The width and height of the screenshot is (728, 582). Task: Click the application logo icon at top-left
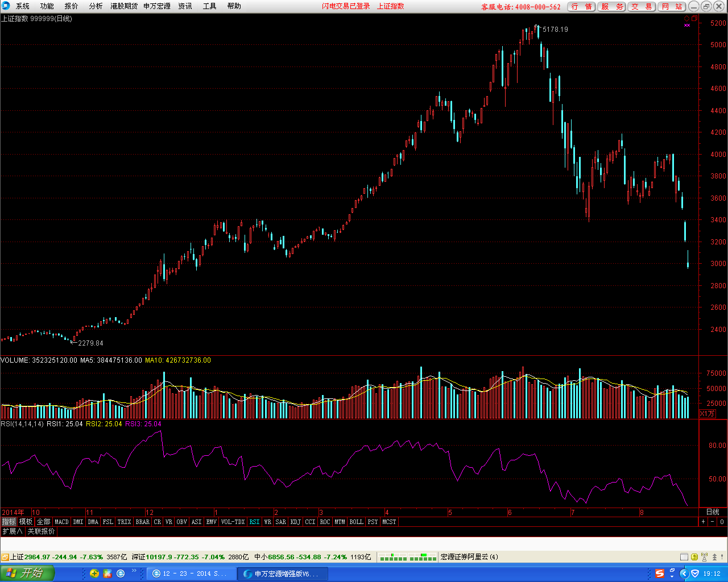[x=6, y=6]
